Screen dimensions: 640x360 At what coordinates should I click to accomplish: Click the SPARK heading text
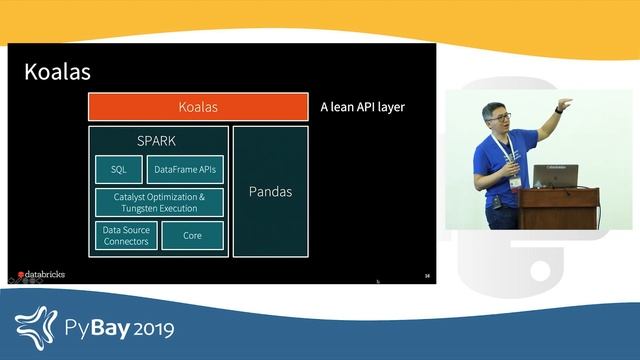(156, 141)
